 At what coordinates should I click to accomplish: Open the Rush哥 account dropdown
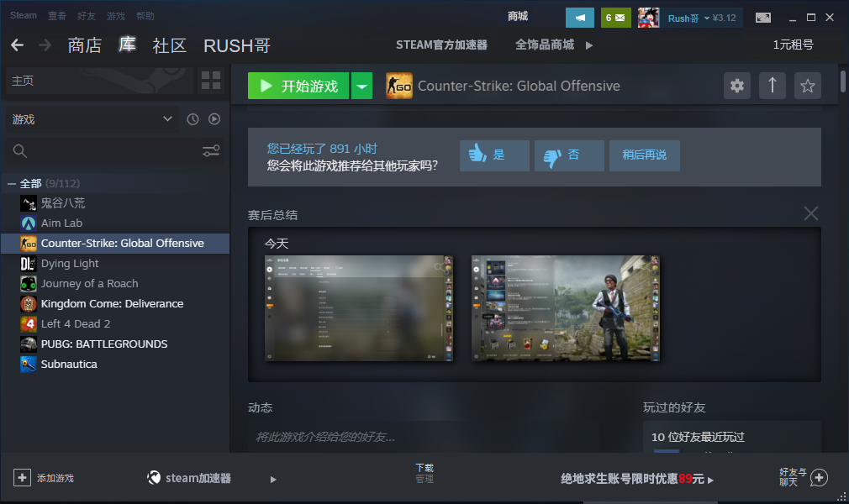point(707,18)
